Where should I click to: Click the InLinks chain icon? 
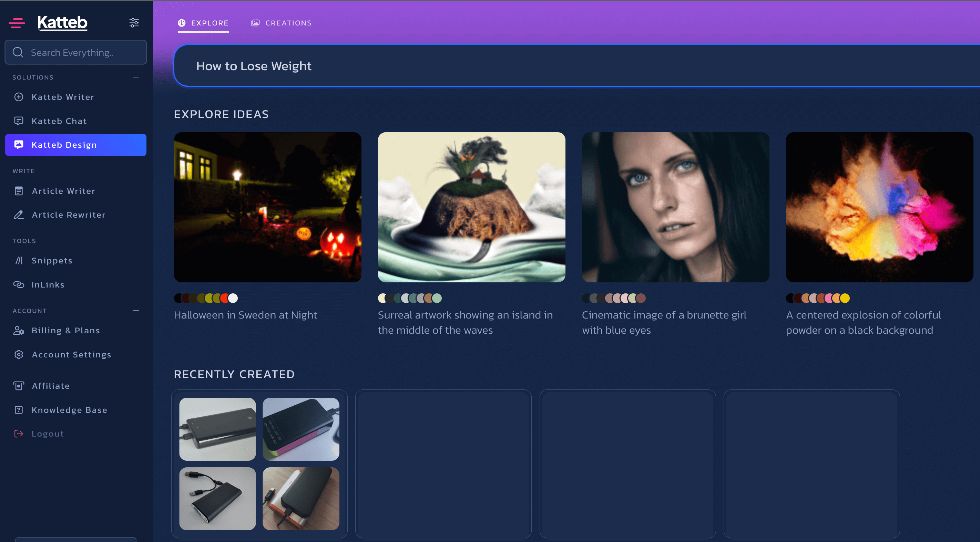(x=19, y=284)
